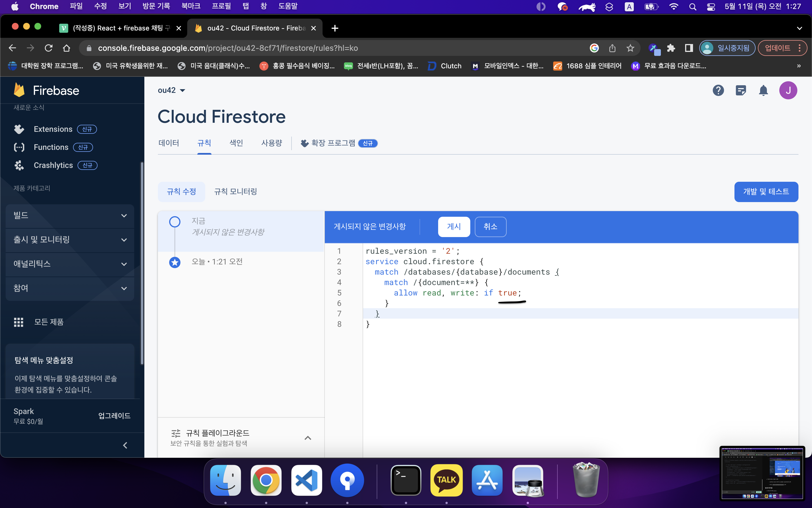Toggle the 규칙 플레이그라운드 panel chevron

click(308, 438)
